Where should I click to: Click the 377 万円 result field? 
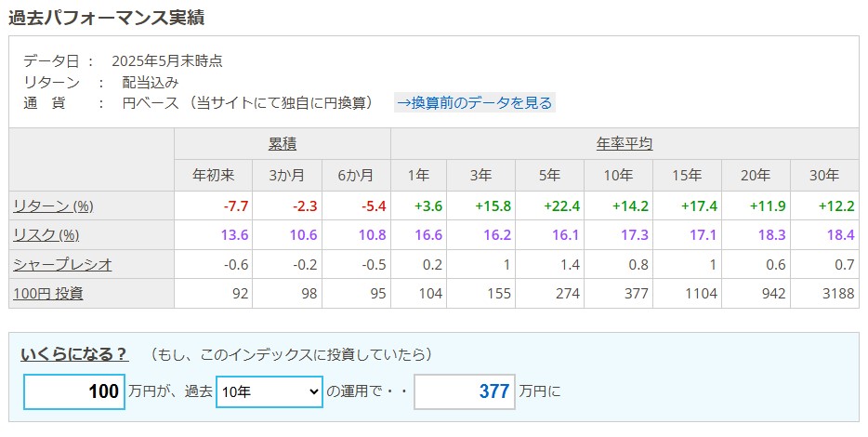click(x=463, y=392)
